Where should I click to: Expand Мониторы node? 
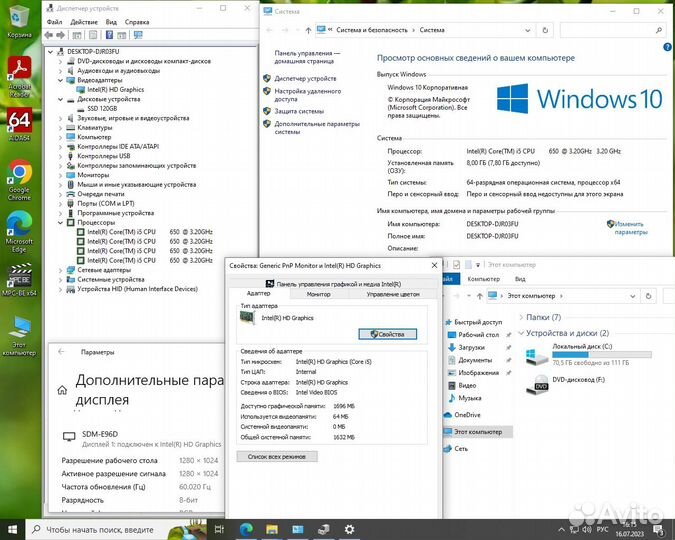click(61, 175)
